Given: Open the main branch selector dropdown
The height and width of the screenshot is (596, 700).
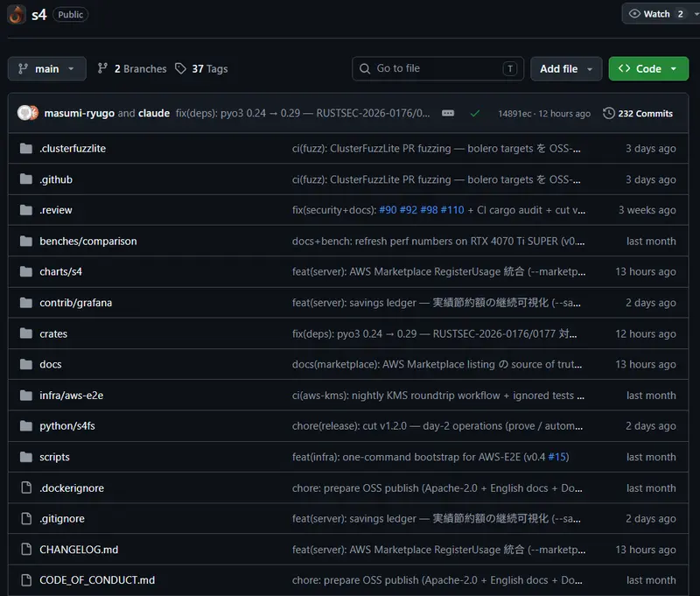Looking at the screenshot, I should (47, 69).
